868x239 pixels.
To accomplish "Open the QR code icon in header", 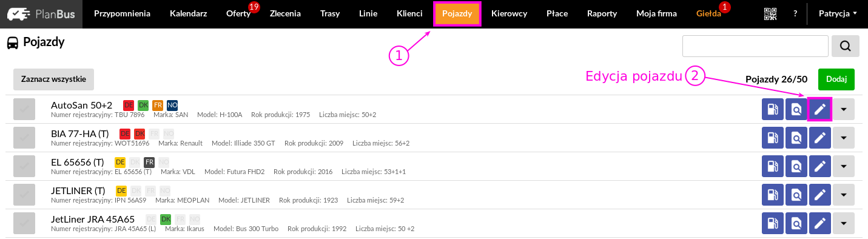I will pyautogui.click(x=770, y=14).
